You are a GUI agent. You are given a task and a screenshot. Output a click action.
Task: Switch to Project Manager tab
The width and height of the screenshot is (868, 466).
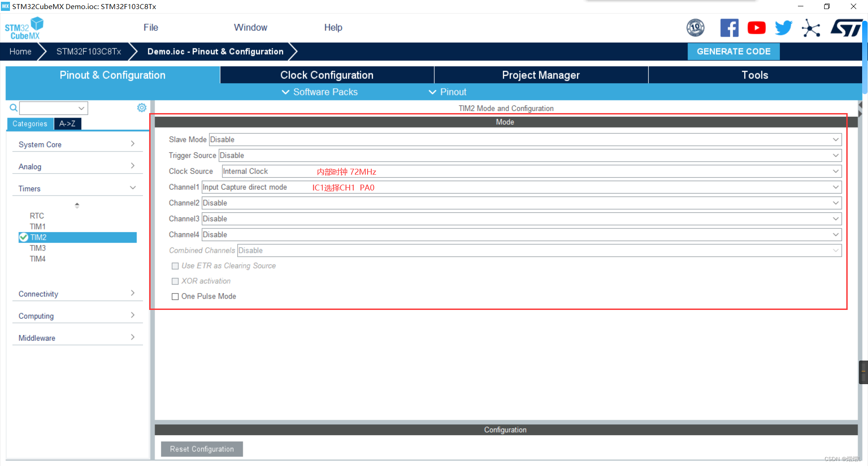tap(541, 75)
